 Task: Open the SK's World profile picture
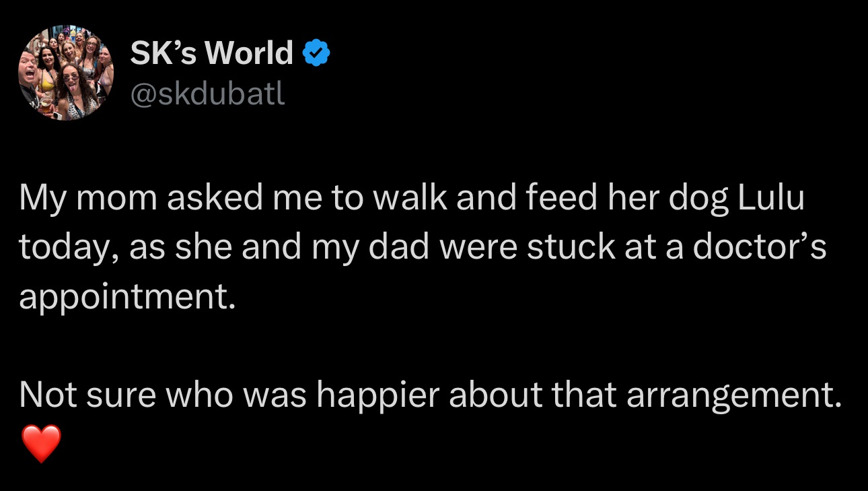coord(65,73)
